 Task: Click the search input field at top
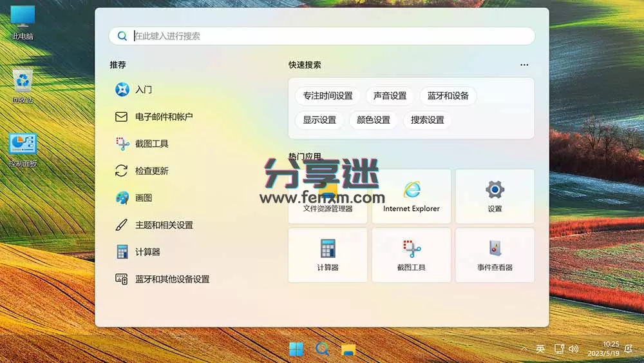[x=322, y=36]
